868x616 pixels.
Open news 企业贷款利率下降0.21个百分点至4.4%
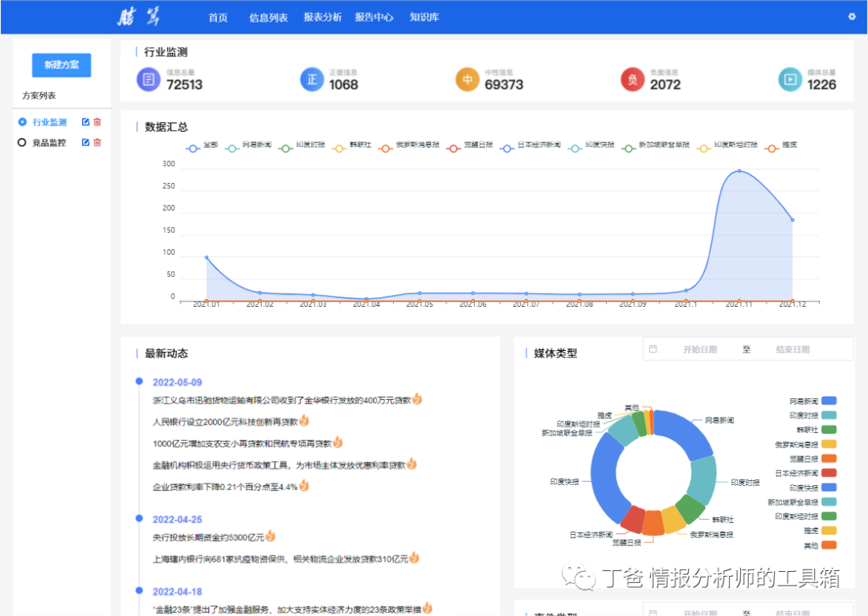coord(225,487)
